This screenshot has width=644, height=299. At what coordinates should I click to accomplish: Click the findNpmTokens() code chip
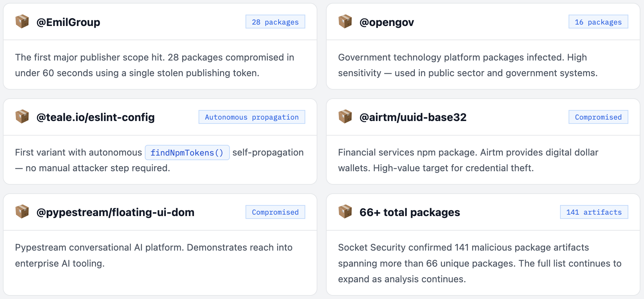[187, 153]
